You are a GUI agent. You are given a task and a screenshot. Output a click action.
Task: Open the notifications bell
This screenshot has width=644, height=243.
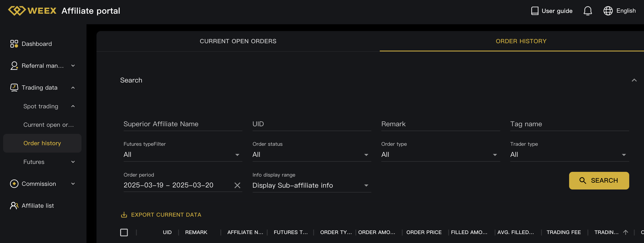click(x=588, y=11)
